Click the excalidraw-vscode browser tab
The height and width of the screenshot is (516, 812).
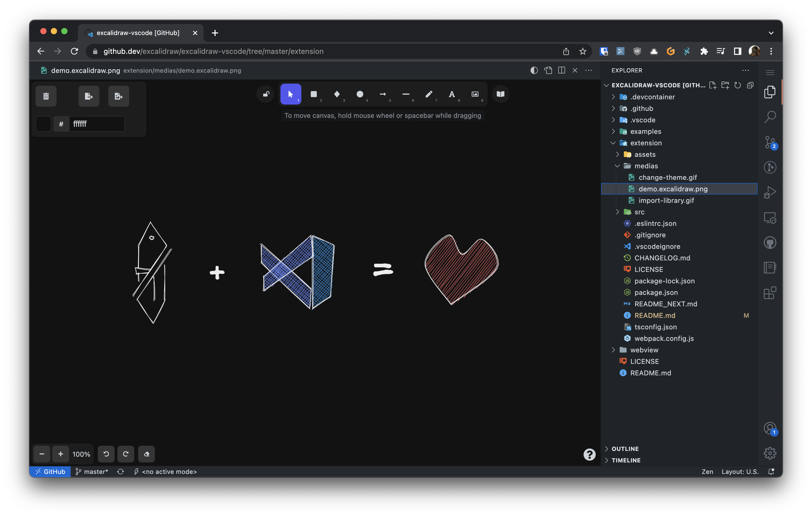click(x=138, y=33)
